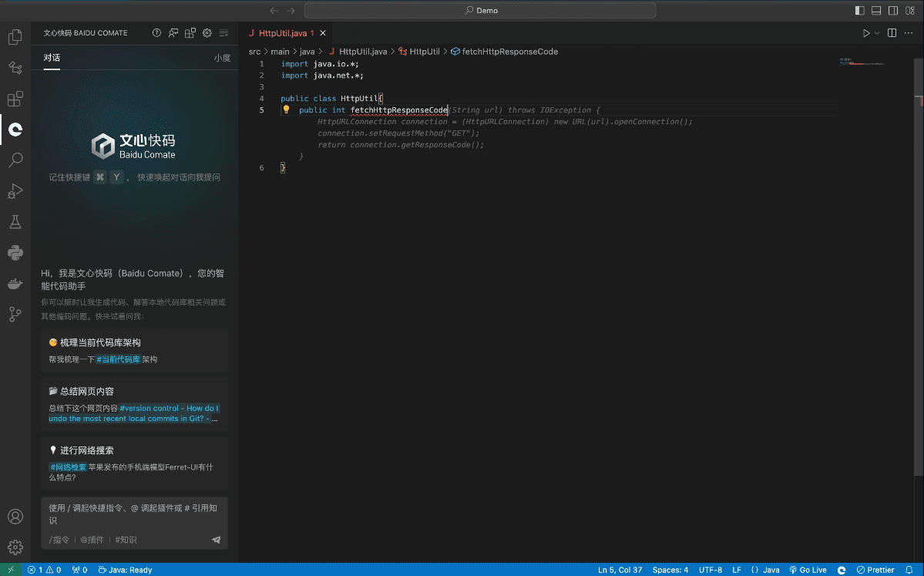The width and height of the screenshot is (924, 576).
Task: Open the Run and Debug view
Action: (x=15, y=190)
